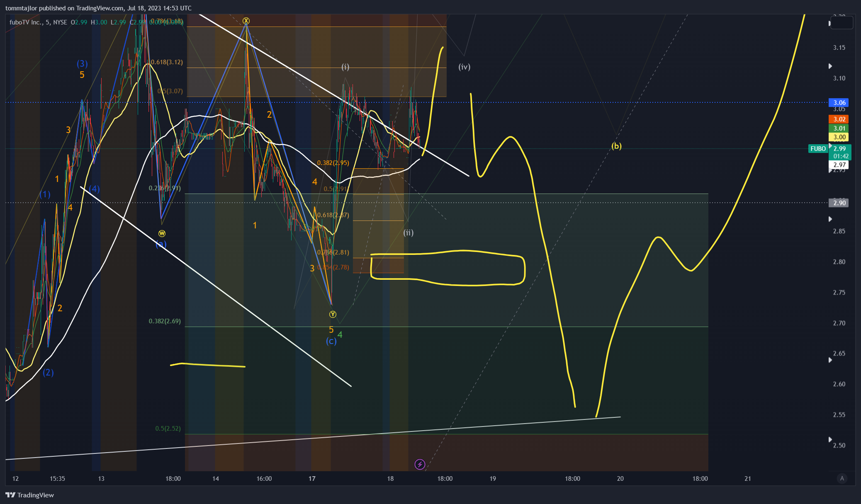The width and height of the screenshot is (861, 504).
Task: Toggle the auto-scale 'A' button
Action: pos(842,478)
